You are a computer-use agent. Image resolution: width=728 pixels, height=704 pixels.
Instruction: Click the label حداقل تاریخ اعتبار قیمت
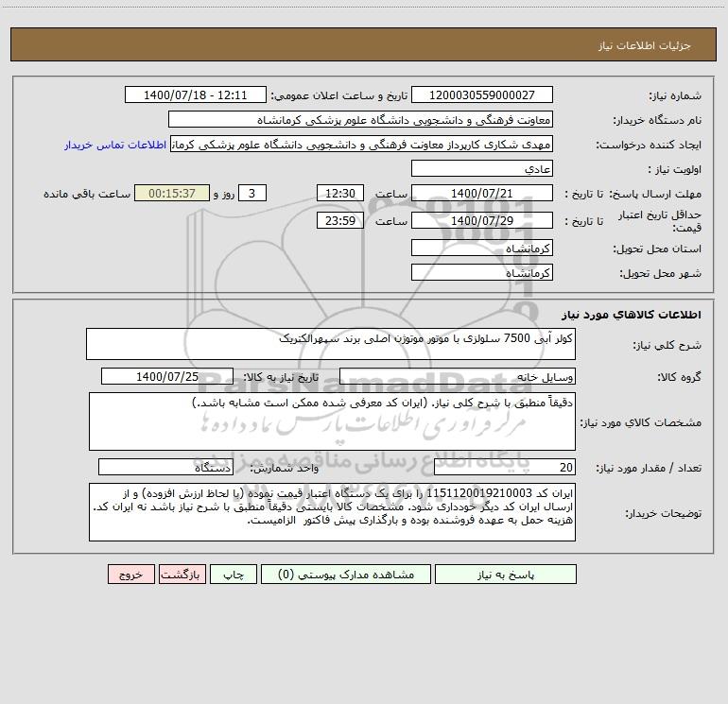tap(660, 221)
